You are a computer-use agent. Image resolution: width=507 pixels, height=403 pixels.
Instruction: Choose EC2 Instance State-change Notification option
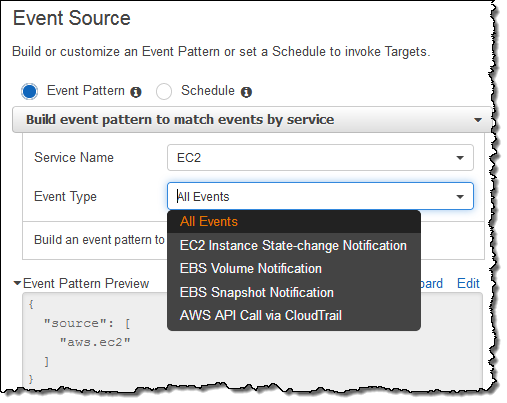[x=294, y=246]
